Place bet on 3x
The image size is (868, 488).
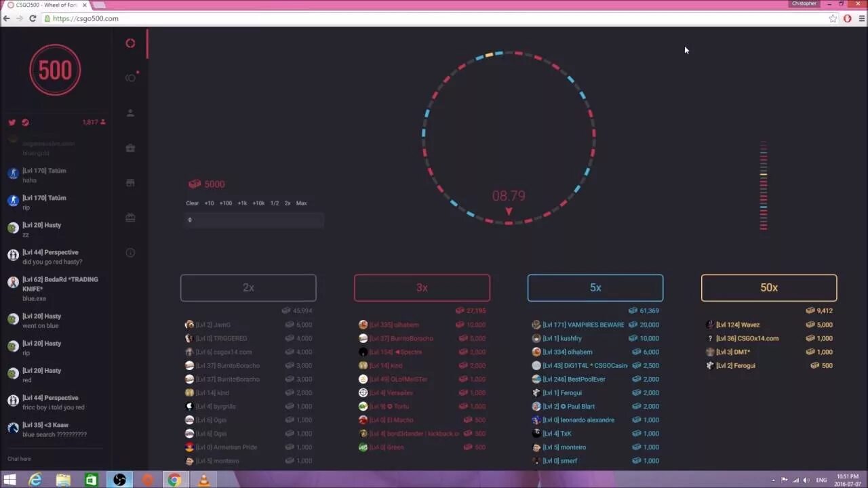point(422,287)
